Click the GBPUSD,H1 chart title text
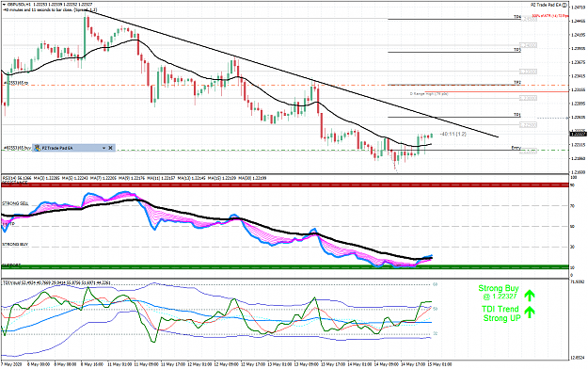Image resolution: width=588 pixels, height=369 pixels. pyautogui.click(x=20, y=5)
